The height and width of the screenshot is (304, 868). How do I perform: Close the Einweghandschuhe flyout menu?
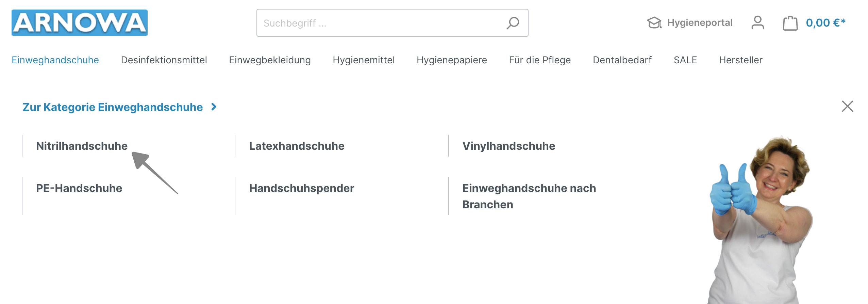847,106
